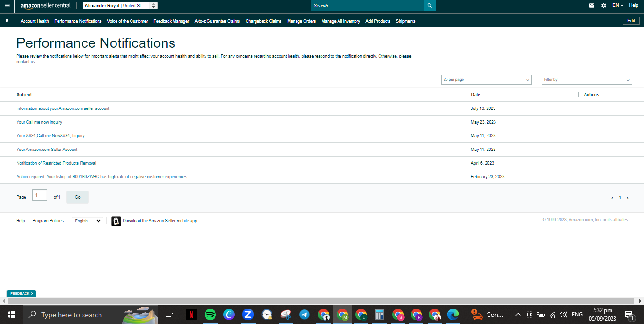Click the page number input field
Image resolution: width=644 pixels, height=324 pixels.
pyautogui.click(x=40, y=195)
